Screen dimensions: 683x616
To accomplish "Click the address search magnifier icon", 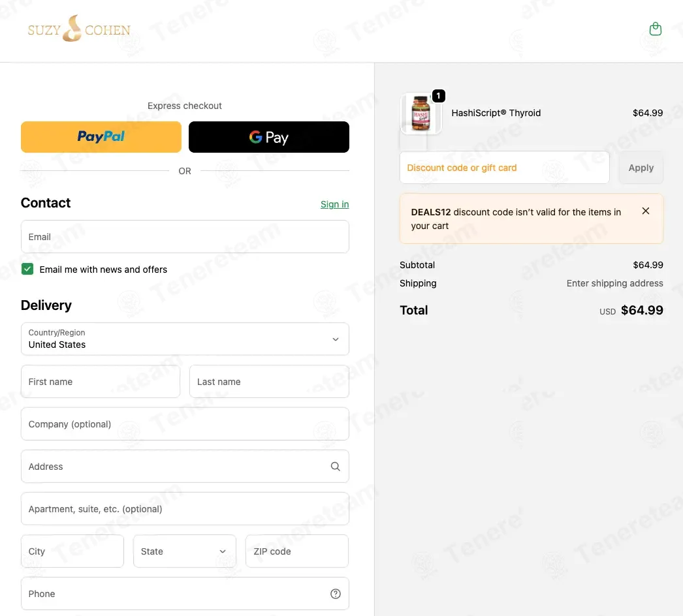I will point(335,467).
